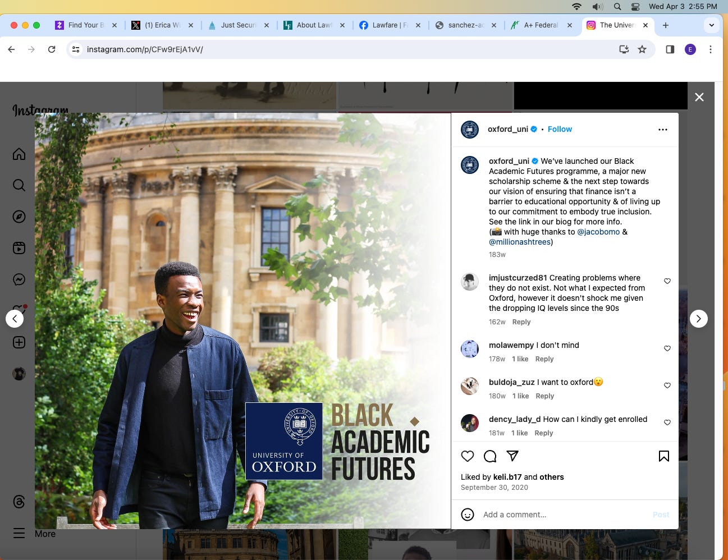This screenshot has height=560, width=728.
Task: Open @jacobomo mention link
Action: [x=598, y=232]
